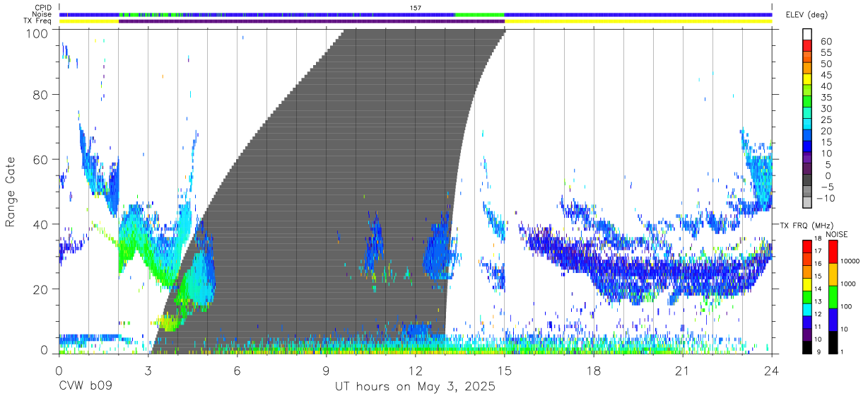Click the 55 label on ELEV legend

coord(826,52)
